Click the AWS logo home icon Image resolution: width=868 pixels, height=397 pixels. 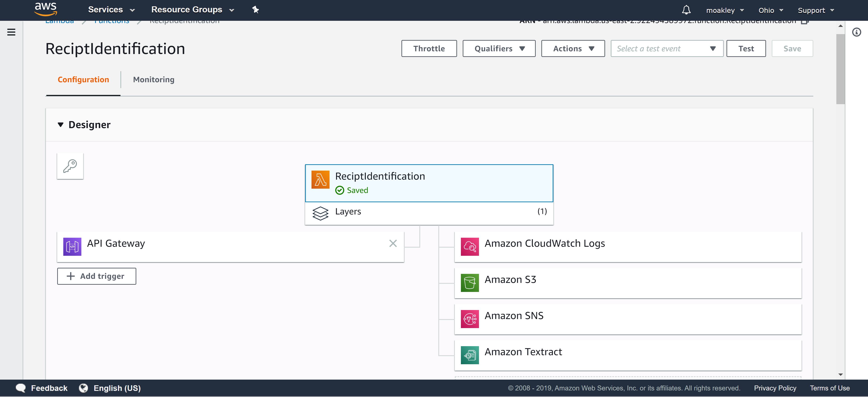[45, 9]
